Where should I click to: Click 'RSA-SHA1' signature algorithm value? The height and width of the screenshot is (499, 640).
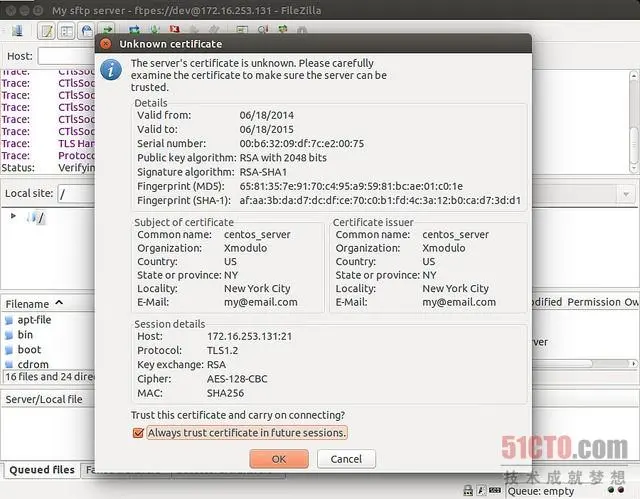[263, 172]
